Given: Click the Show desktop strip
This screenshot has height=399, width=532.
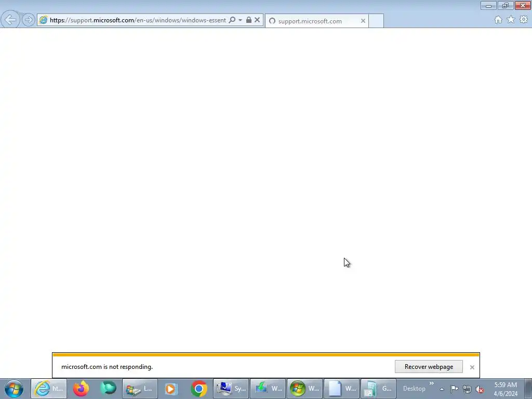Looking at the screenshot, I should (x=528, y=389).
